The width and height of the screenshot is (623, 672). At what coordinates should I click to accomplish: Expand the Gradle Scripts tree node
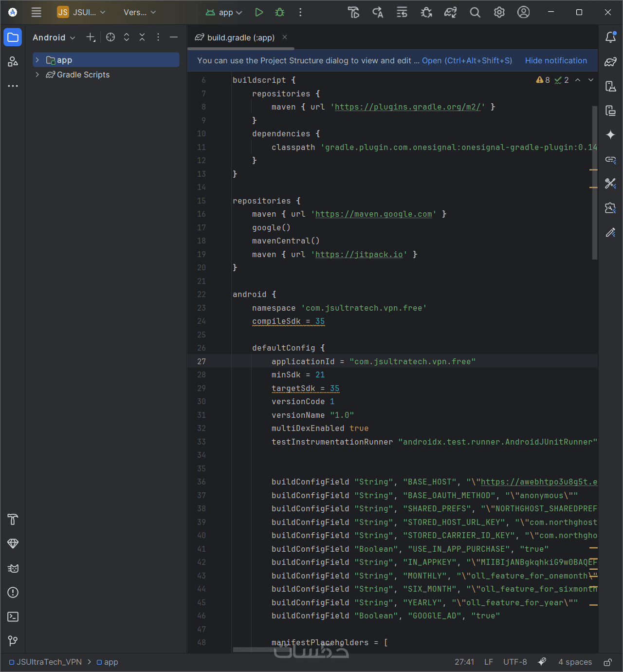click(x=37, y=75)
